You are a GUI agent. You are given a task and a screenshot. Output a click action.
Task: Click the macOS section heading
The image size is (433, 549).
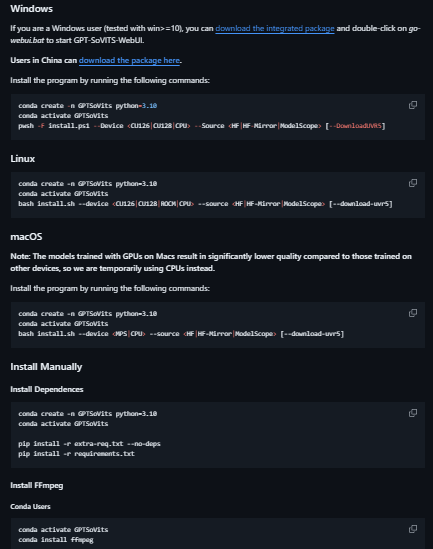26,237
